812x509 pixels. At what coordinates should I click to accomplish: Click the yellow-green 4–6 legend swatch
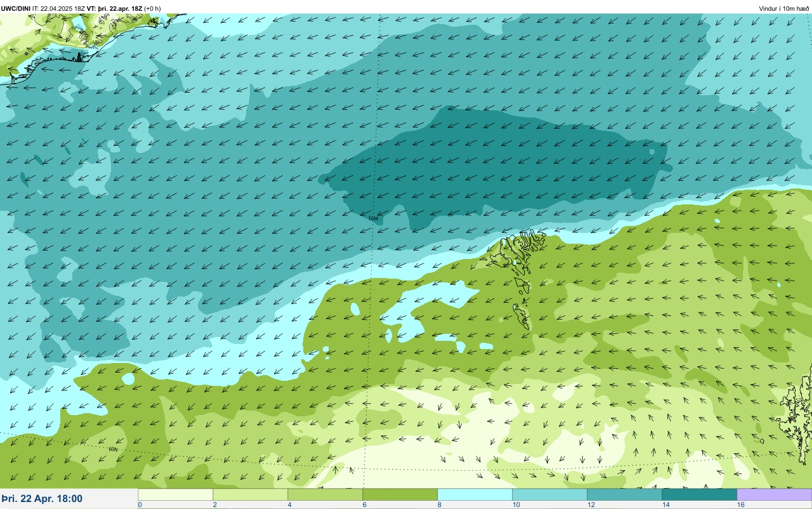pos(325,494)
